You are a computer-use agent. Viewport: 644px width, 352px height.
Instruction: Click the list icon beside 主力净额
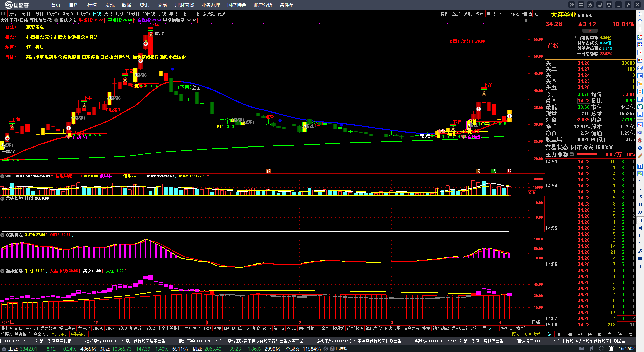(x=572, y=154)
